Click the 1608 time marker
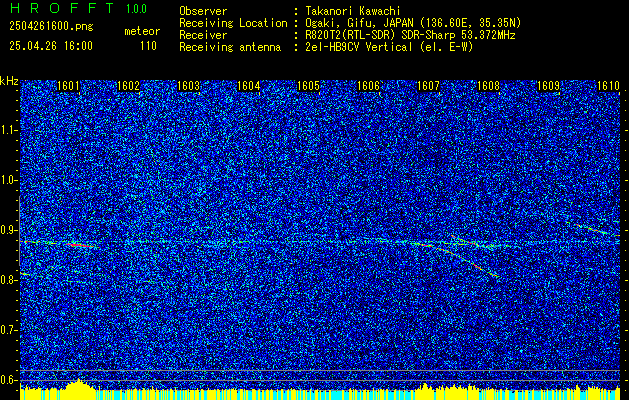The image size is (629, 400). coord(489,86)
